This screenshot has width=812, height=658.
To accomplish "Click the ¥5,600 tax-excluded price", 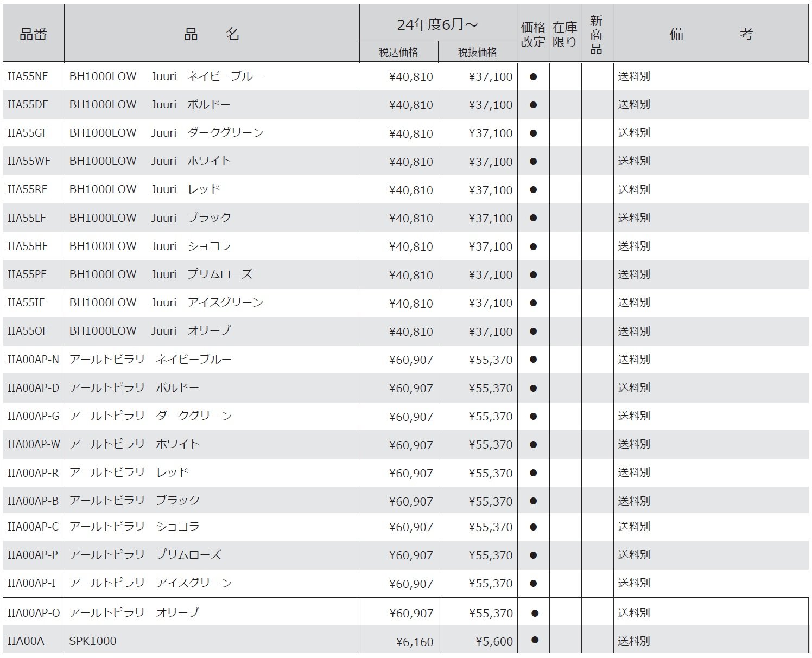I will pyautogui.click(x=494, y=642).
